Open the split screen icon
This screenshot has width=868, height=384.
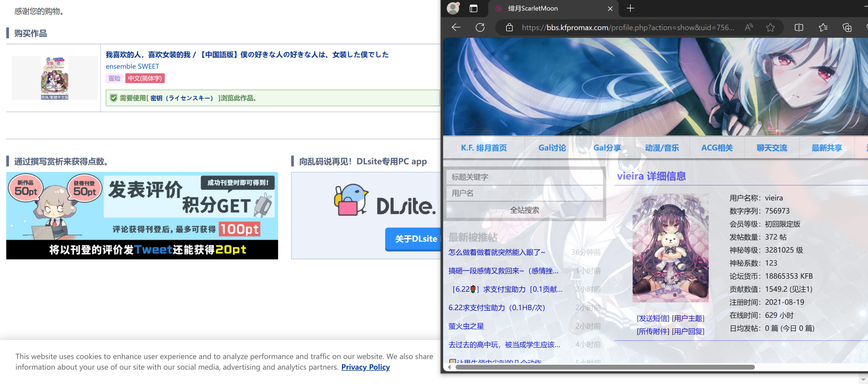(x=799, y=27)
